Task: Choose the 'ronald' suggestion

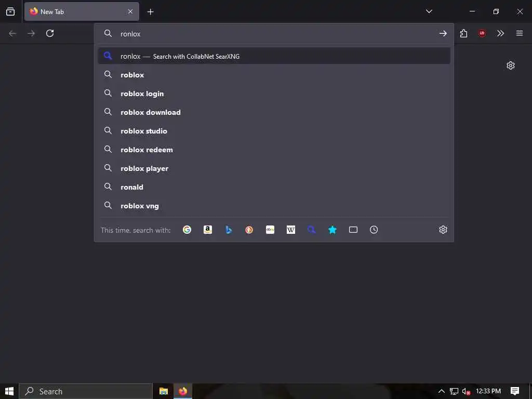Action: coord(274,187)
